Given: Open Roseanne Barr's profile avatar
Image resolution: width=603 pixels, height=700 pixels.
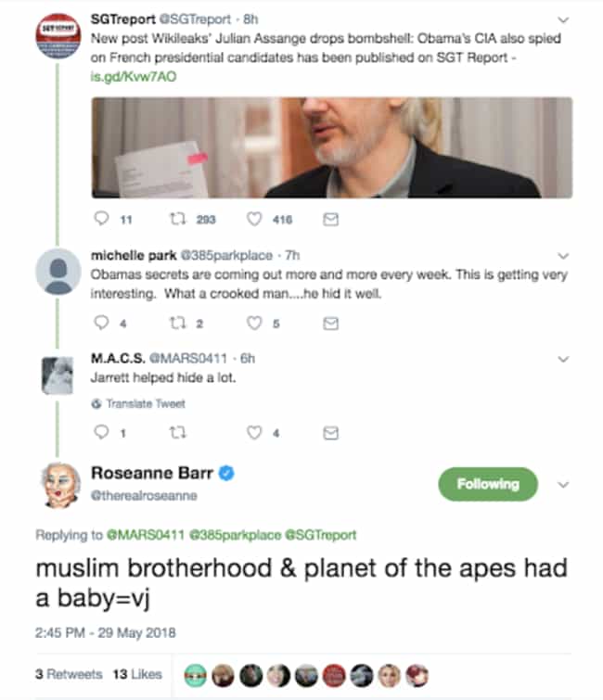Looking at the screenshot, I should click(61, 485).
